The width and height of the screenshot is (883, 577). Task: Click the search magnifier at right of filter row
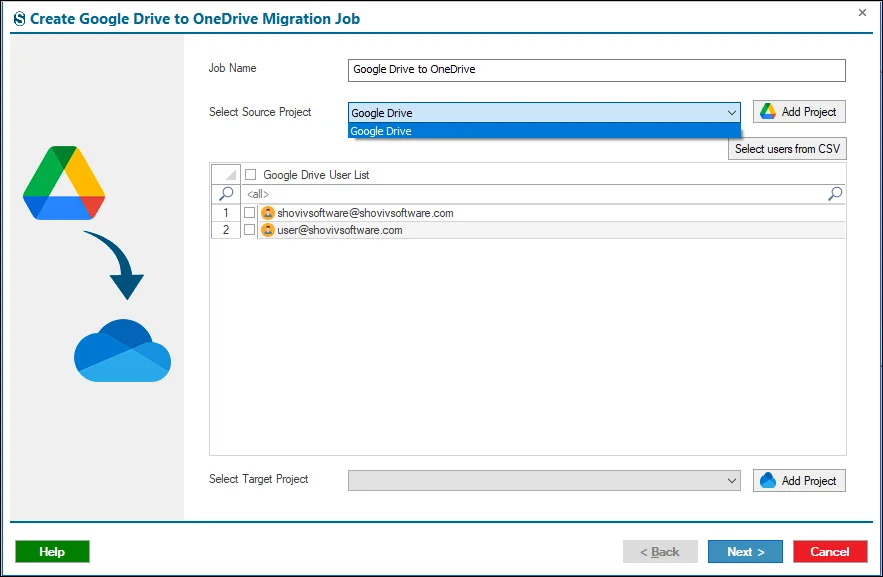pyautogui.click(x=835, y=194)
